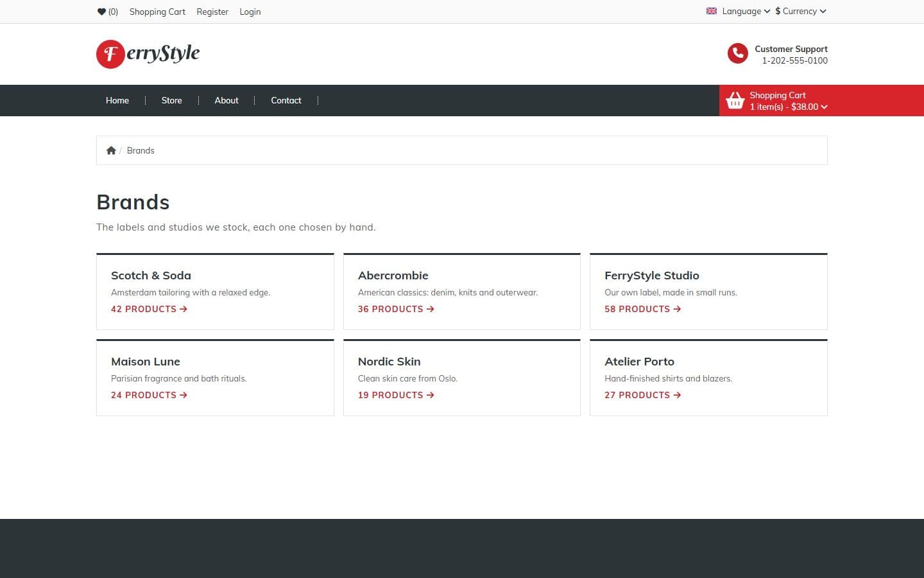Viewport: 924px width, 578px height.
Task: Go to Home in the navigation bar
Action: tap(117, 100)
